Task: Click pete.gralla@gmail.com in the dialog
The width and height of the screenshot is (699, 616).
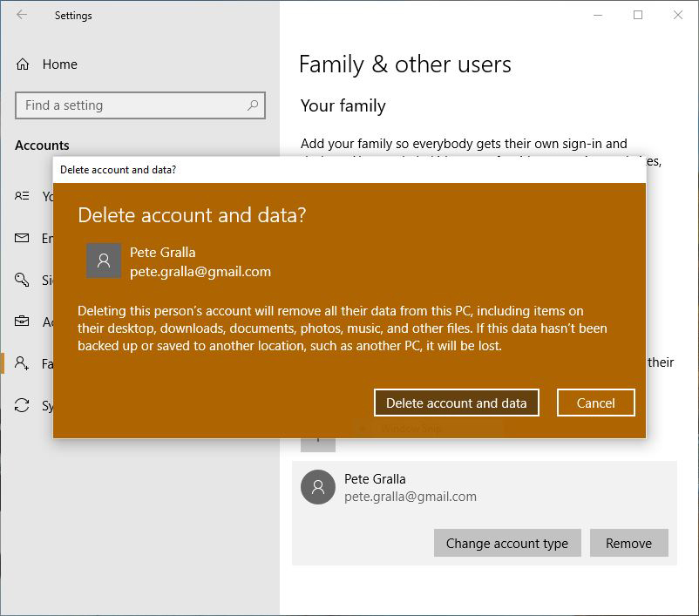Action: [200, 272]
